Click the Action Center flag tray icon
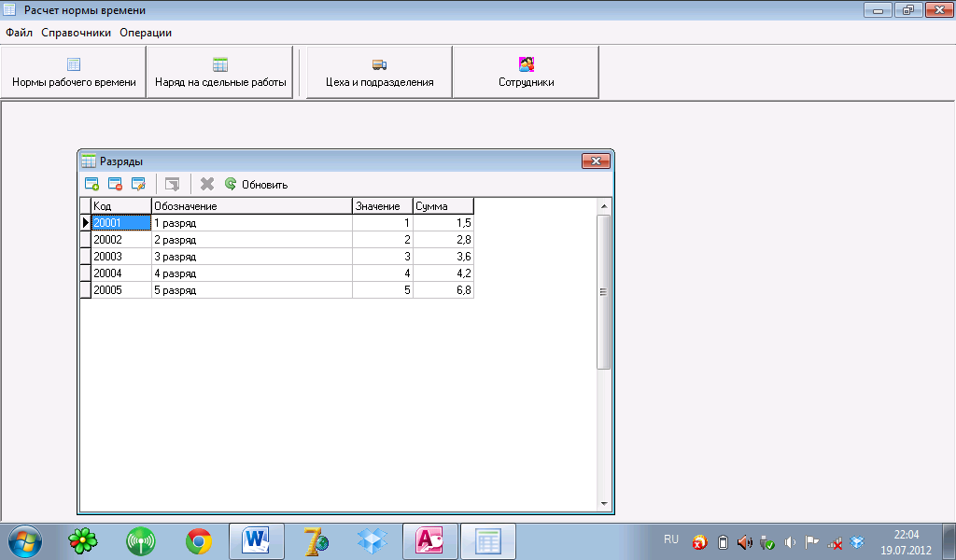Screen dimensions: 956x560 point(811,541)
